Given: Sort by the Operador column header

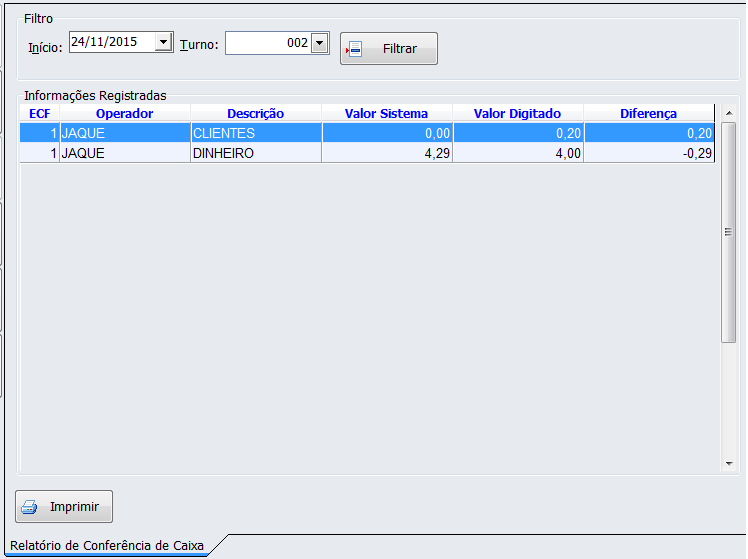Looking at the screenshot, I should coord(124,114).
